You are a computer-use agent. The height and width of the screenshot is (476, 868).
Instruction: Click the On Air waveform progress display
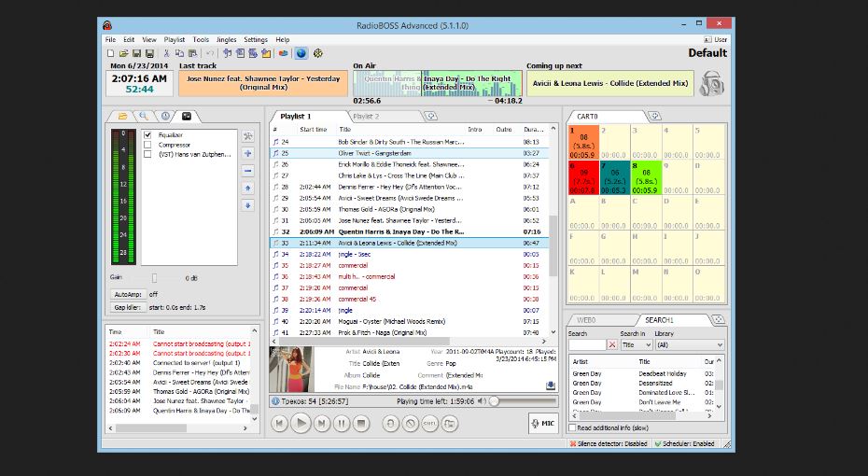coord(438,84)
